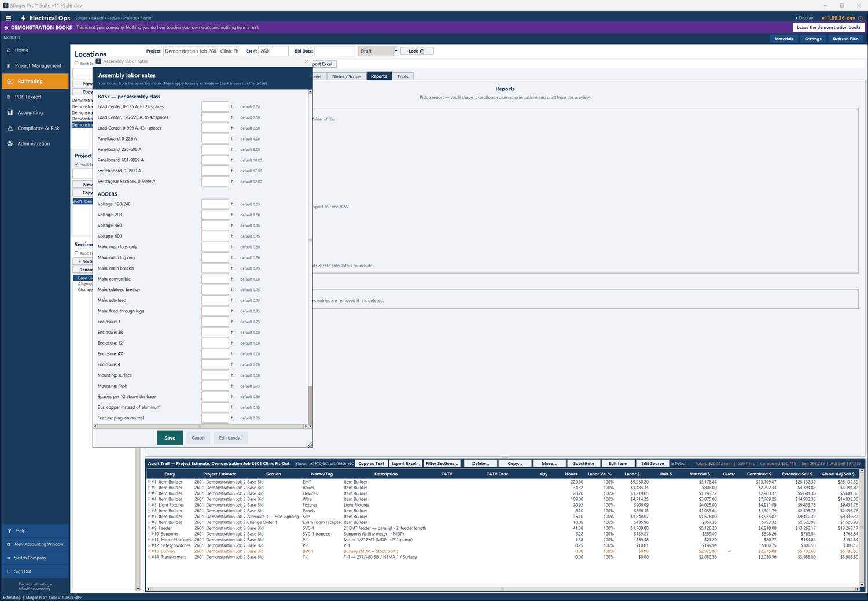Click the Sign Out power icon
The width and height of the screenshot is (868, 601).
tap(9, 571)
